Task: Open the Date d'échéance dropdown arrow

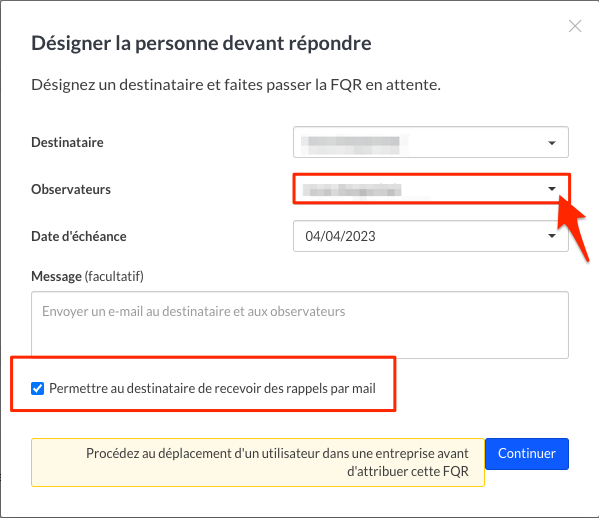Action: click(x=552, y=236)
